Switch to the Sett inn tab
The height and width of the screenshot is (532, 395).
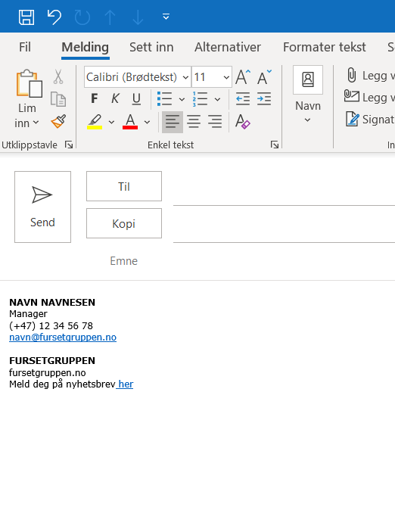tap(151, 47)
